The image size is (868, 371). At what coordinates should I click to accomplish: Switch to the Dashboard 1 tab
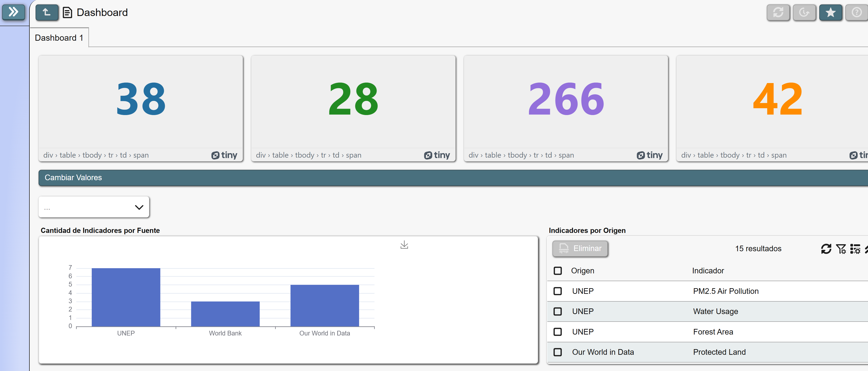[x=59, y=38]
